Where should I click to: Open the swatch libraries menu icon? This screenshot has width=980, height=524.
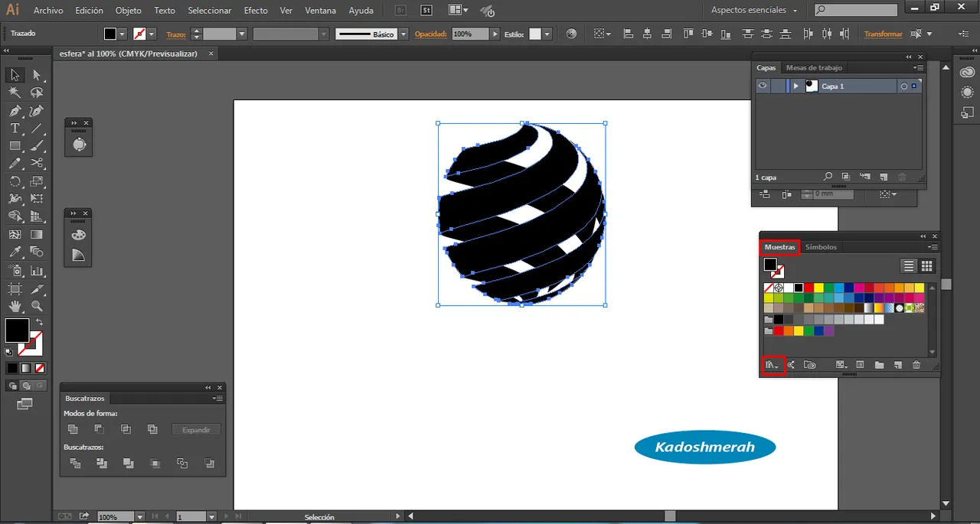tap(773, 365)
